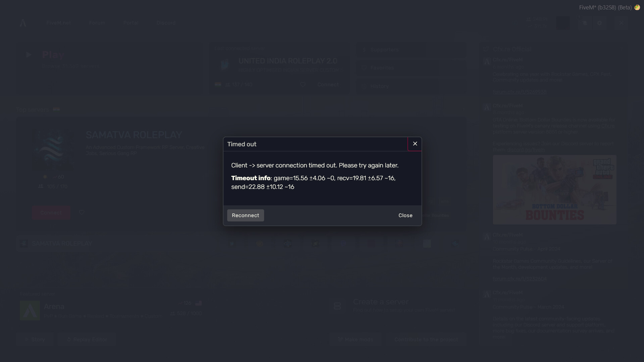Open the Replay Editor

87,340
